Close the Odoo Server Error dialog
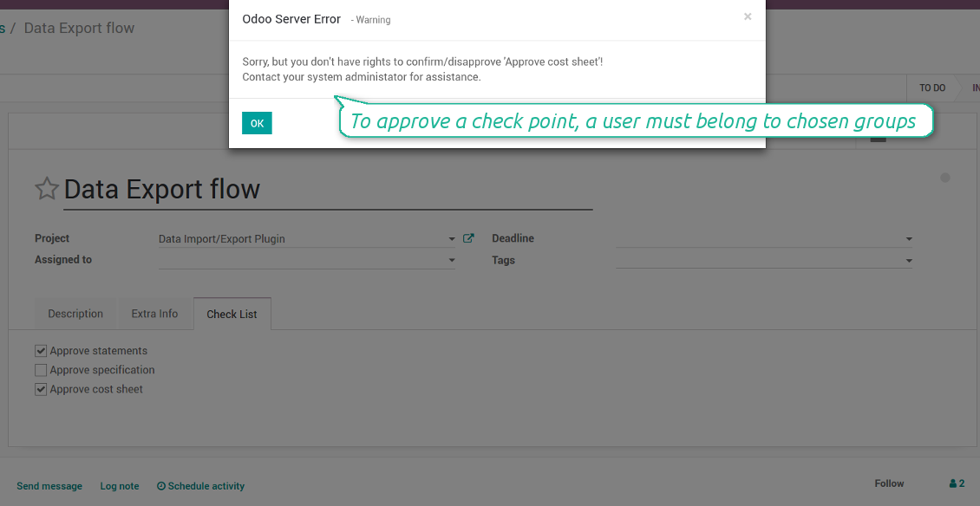 748,16
